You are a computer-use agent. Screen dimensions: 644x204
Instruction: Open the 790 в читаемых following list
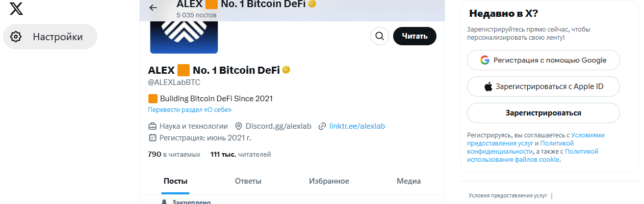click(174, 154)
